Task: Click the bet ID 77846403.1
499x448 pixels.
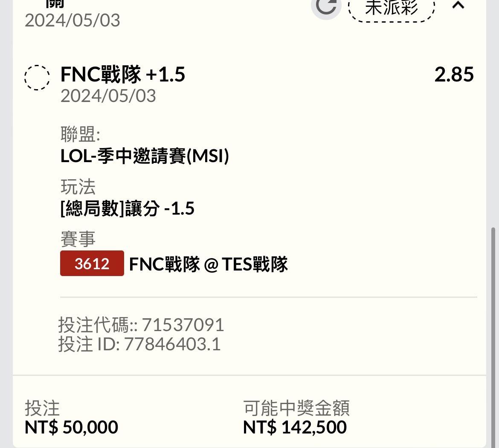Action: [172, 344]
